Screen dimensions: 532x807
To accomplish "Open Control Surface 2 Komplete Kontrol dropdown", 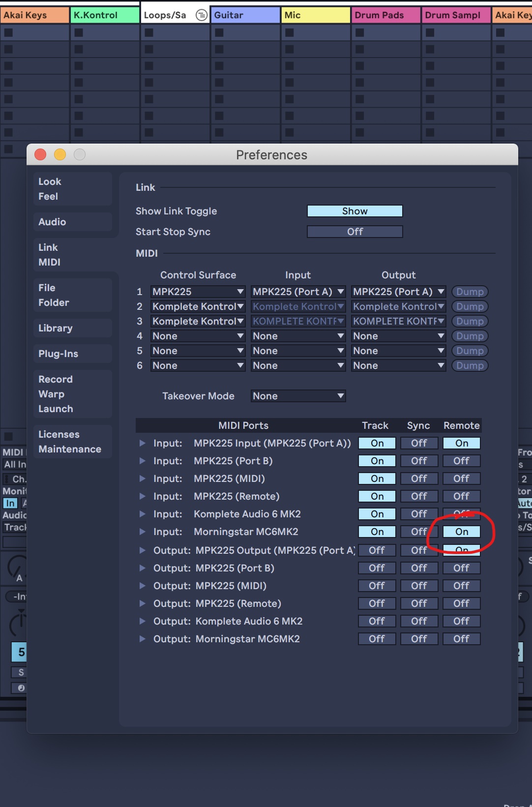I will coord(198,306).
